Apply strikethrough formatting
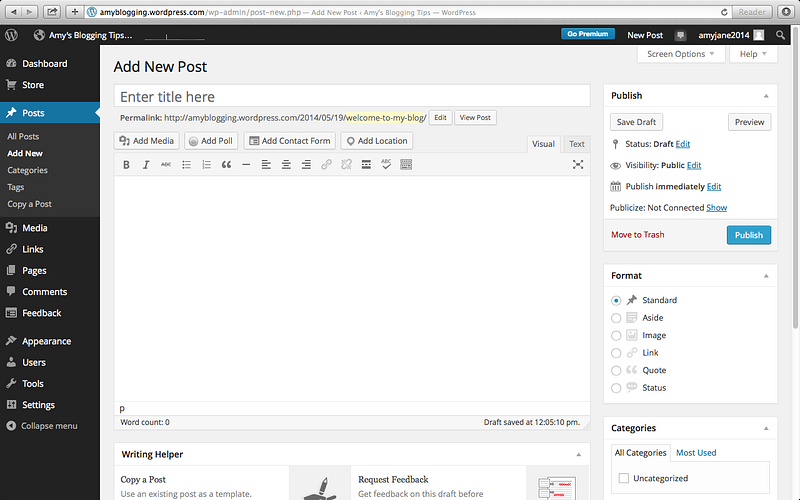800x500 pixels. click(166, 164)
